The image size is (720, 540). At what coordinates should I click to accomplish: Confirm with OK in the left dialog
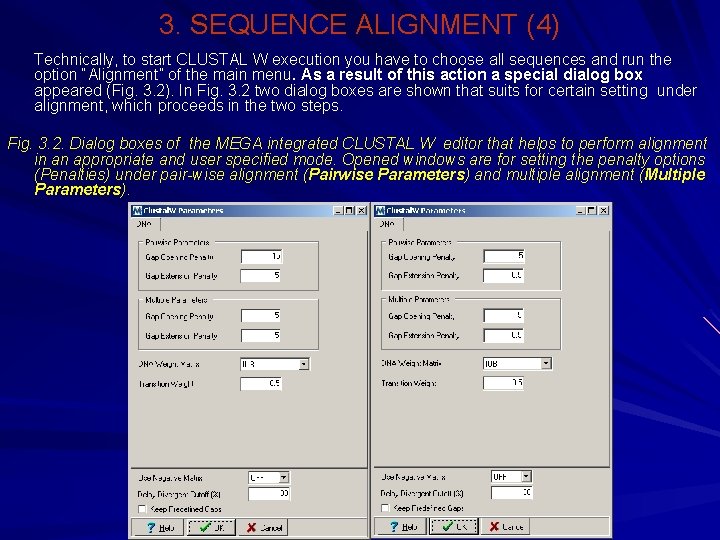212,527
